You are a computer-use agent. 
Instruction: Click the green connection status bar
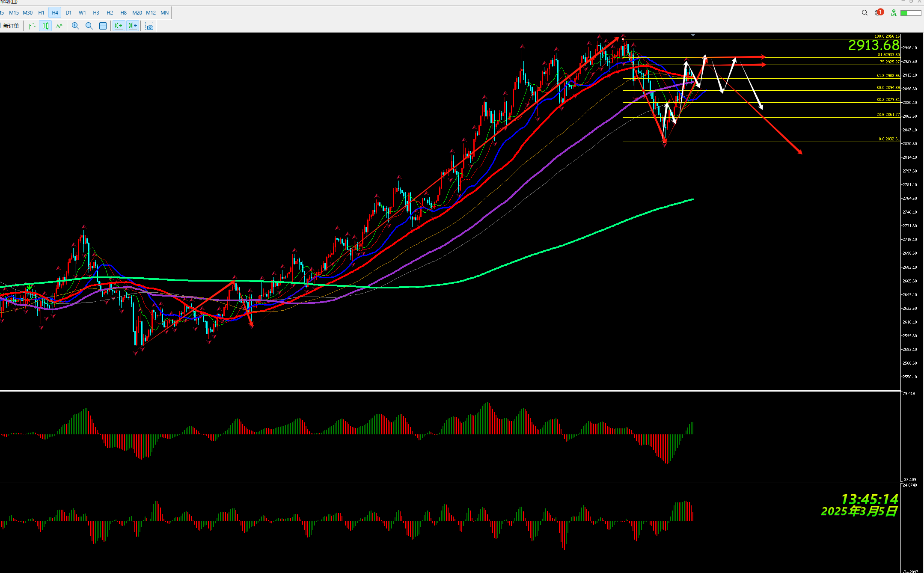tap(911, 13)
